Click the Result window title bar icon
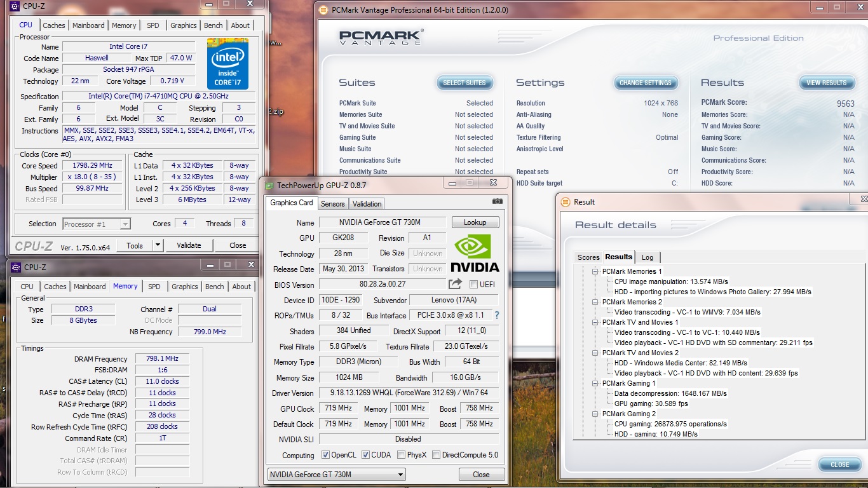 point(565,202)
